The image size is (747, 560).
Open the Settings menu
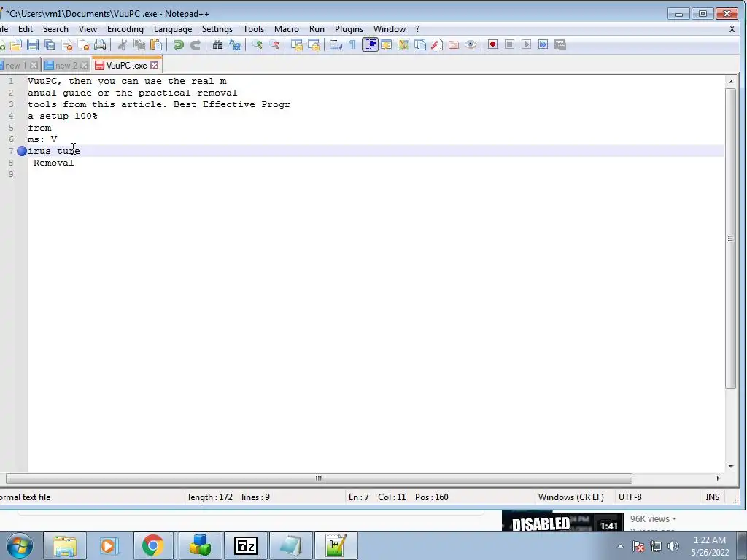(217, 29)
